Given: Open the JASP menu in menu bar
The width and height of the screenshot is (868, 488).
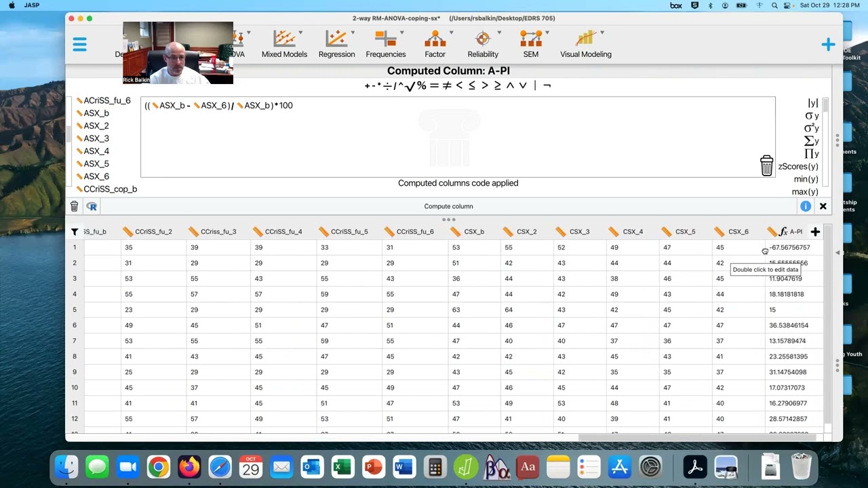Looking at the screenshot, I should pyautogui.click(x=31, y=5).
